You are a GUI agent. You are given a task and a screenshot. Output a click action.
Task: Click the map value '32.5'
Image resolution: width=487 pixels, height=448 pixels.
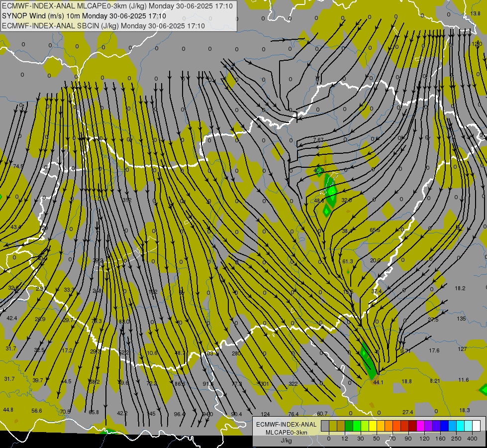(x=39, y=350)
